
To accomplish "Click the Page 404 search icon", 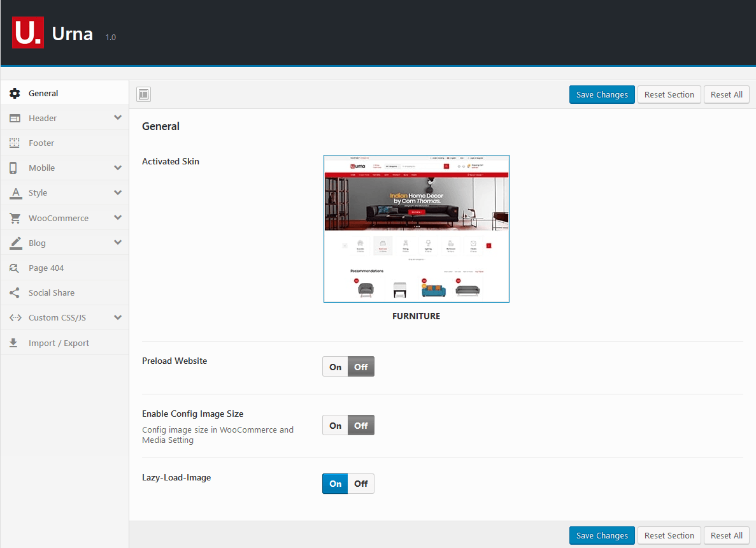I will point(15,268).
